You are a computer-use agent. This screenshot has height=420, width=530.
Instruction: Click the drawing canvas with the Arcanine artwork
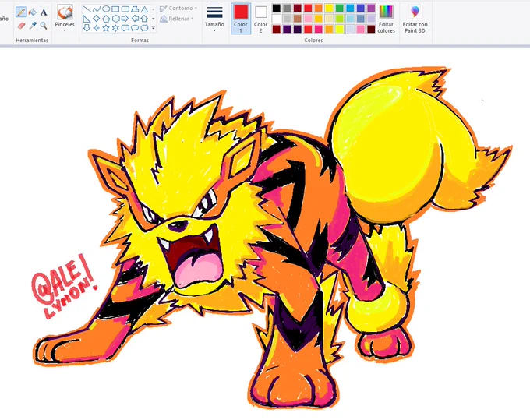(265, 233)
